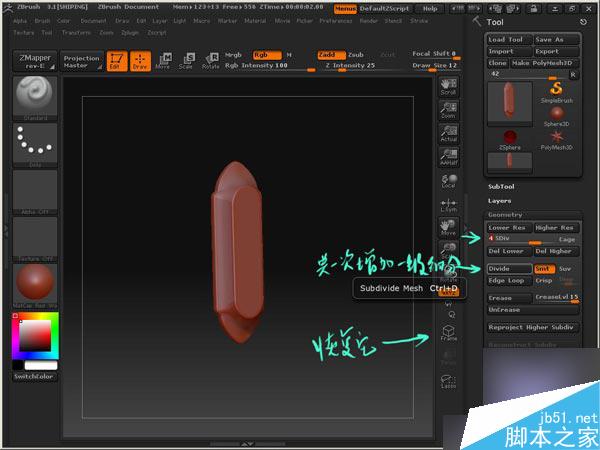The width and height of the screenshot is (600, 450).
Task: Click the Reproject Higher Subdiv button
Action: pyautogui.click(x=533, y=327)
